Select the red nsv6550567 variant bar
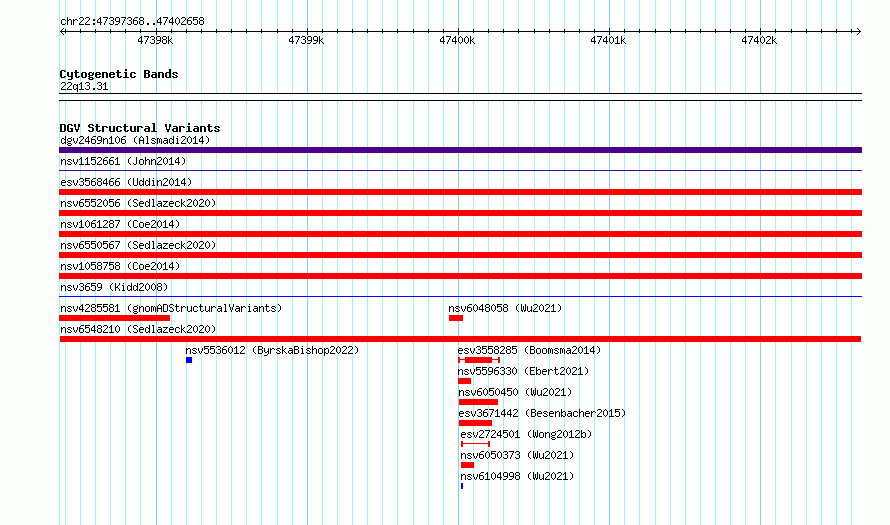890x525 pixels. coord(460,255)
